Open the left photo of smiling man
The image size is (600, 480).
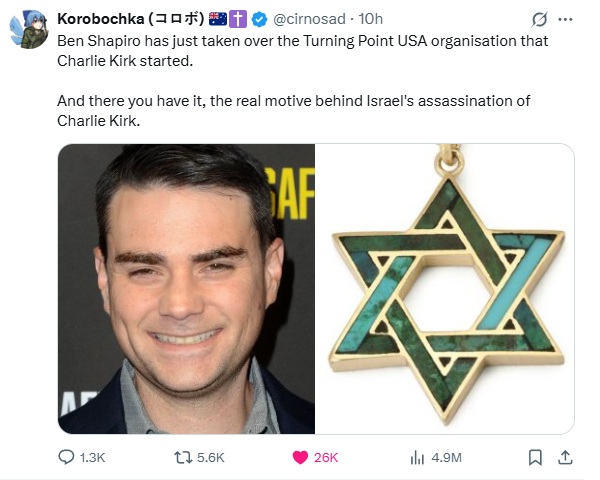[186, 289]
